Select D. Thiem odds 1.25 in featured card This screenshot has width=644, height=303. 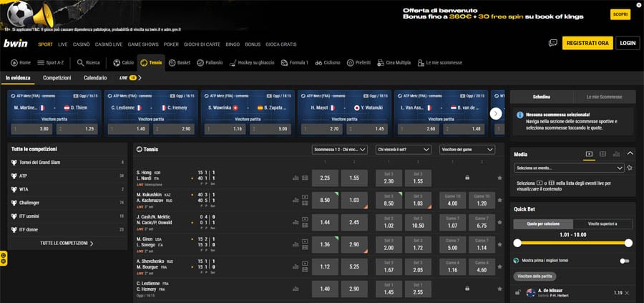click(x=77, y=129)
